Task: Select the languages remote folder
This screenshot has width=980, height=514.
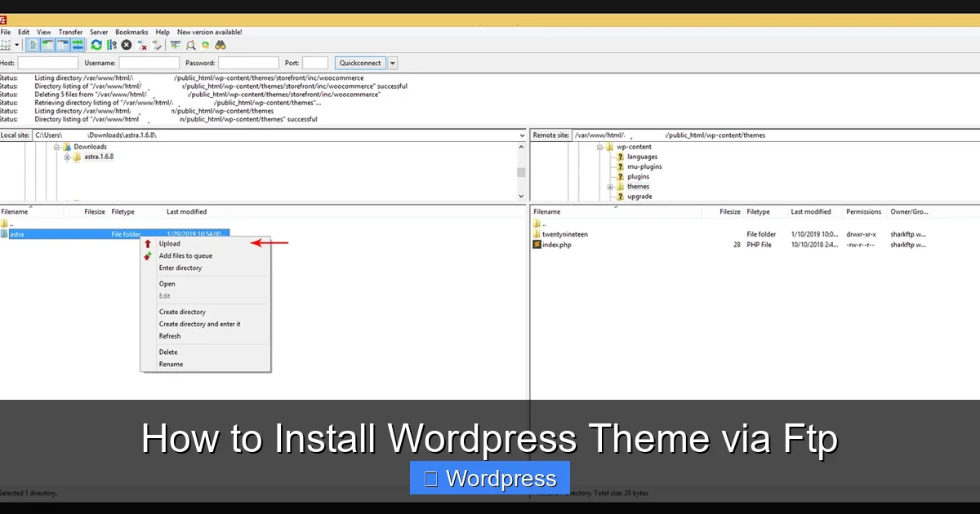Action: (x=642, y=157)
